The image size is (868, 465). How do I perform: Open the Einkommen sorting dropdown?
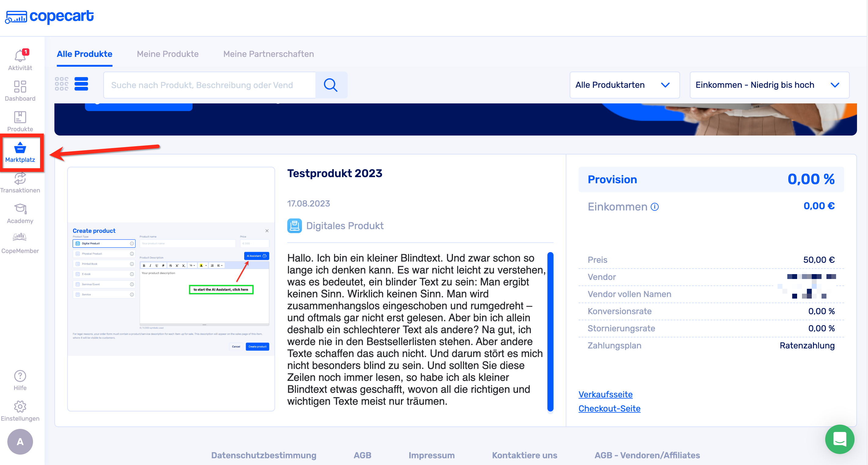pos(769,85)
